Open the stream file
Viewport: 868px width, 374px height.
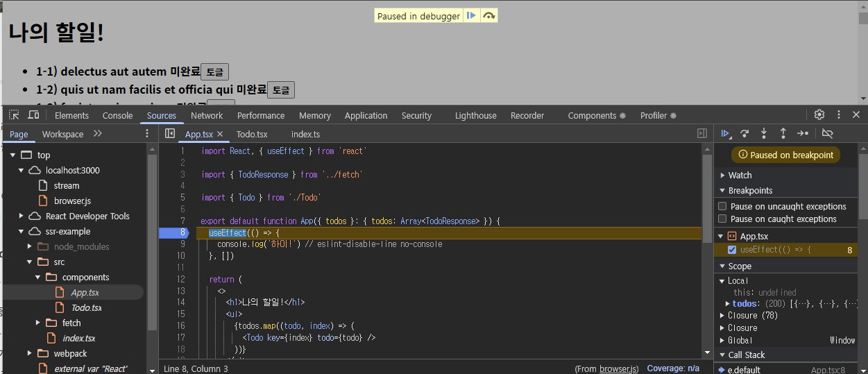pos(67,185)
